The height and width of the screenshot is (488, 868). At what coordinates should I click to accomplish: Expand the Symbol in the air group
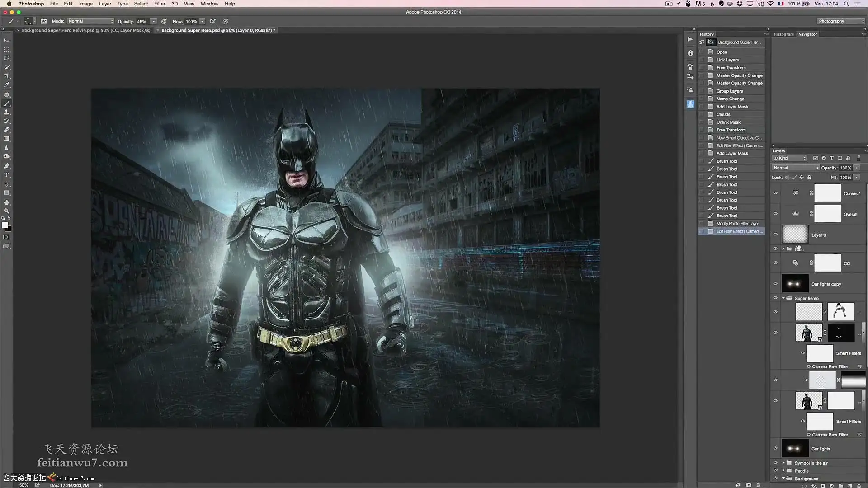tap(783, 463)
